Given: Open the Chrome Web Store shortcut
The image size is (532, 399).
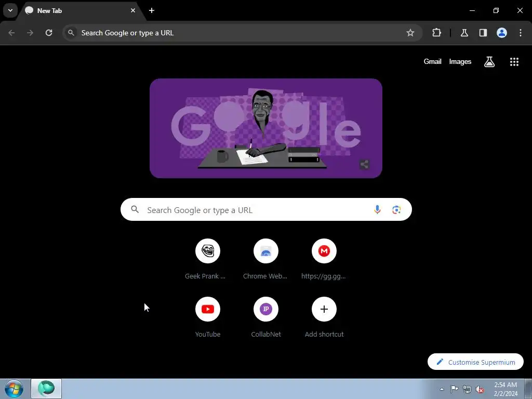Looking at the screenshot, I should click(x=265, y=260).
